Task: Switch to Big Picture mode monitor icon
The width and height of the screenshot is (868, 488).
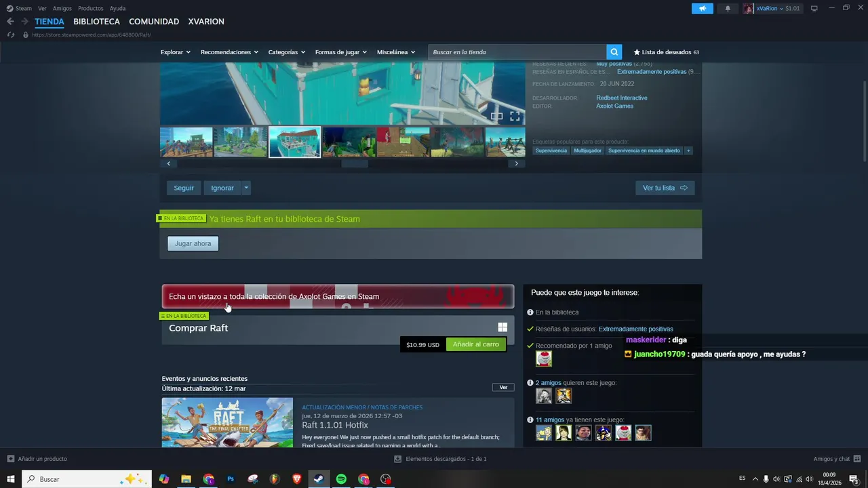Action: click(814, 8)
